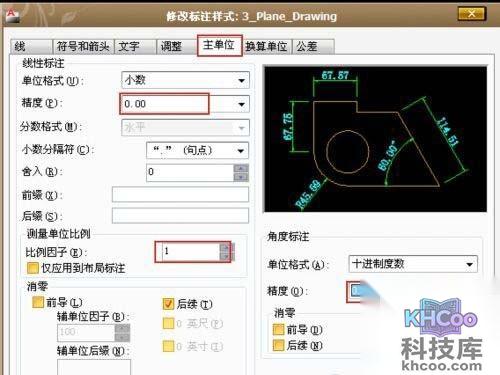Open the 小数分隔符 dropdown
This screenshot has width=500, height=375.
point(197,150)
